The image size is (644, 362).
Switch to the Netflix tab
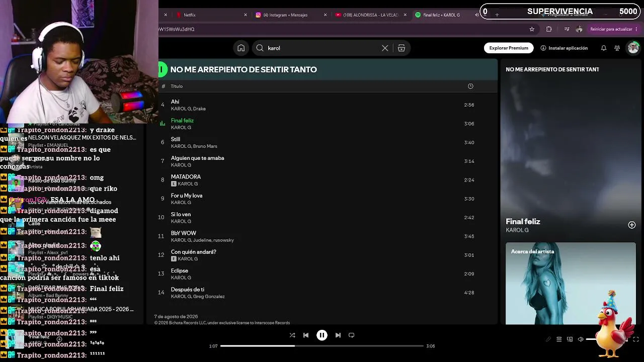190,15
